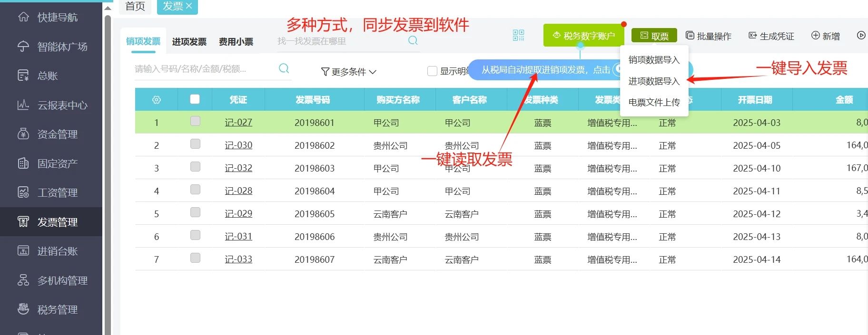Click the 从税局自动提取进销项发票 tip bubble

[545, 70]
